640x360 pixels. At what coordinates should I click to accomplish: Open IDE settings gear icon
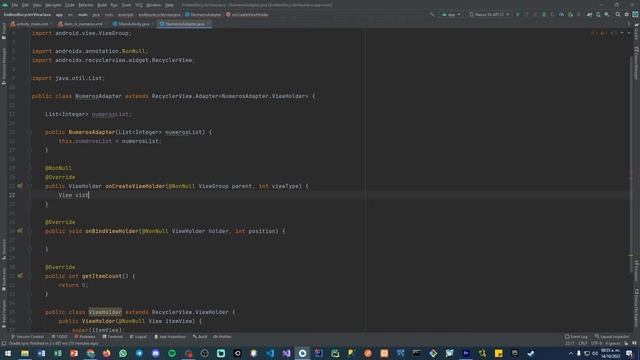pos(627,14)
